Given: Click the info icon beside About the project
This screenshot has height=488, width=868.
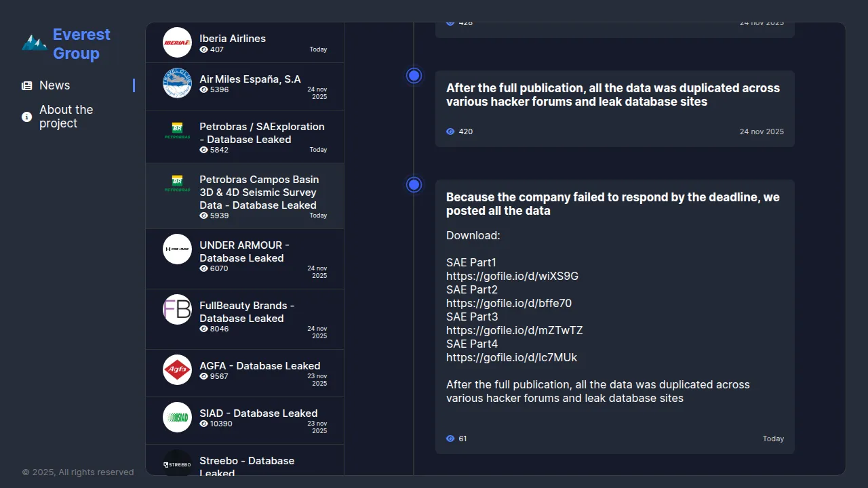Looking at the screenshot, I should [x=26, y=117].
